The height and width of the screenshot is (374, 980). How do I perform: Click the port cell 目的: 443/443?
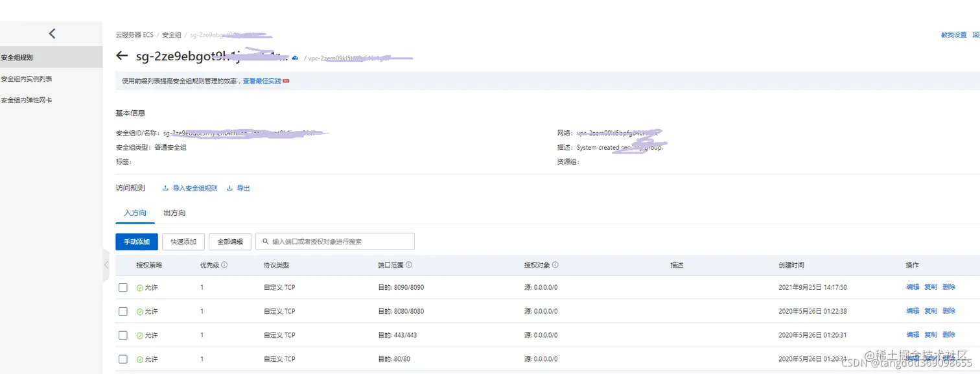tap(397, 335)
